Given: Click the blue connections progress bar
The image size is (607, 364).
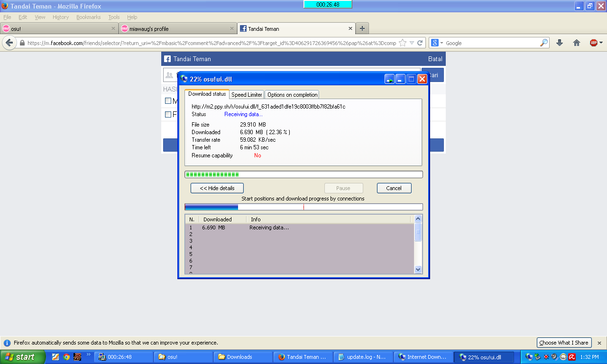Looking at the screenshot, I should [x=303, y=207].
